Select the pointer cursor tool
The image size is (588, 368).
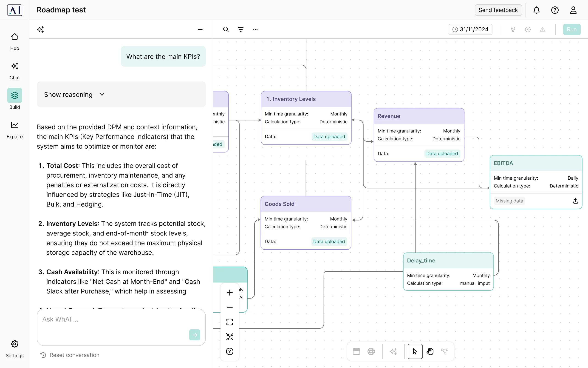[415, 351]
